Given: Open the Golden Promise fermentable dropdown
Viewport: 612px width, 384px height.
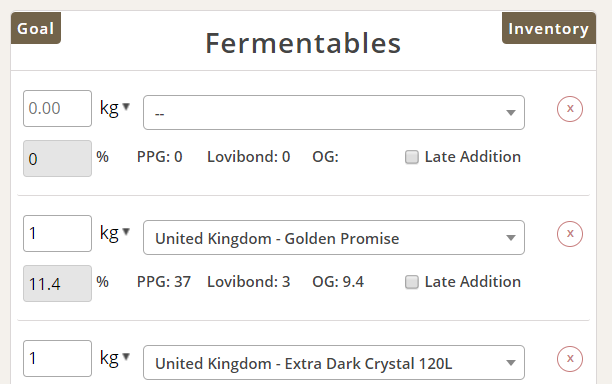Looking at the screenshot, I should (334, 237).
